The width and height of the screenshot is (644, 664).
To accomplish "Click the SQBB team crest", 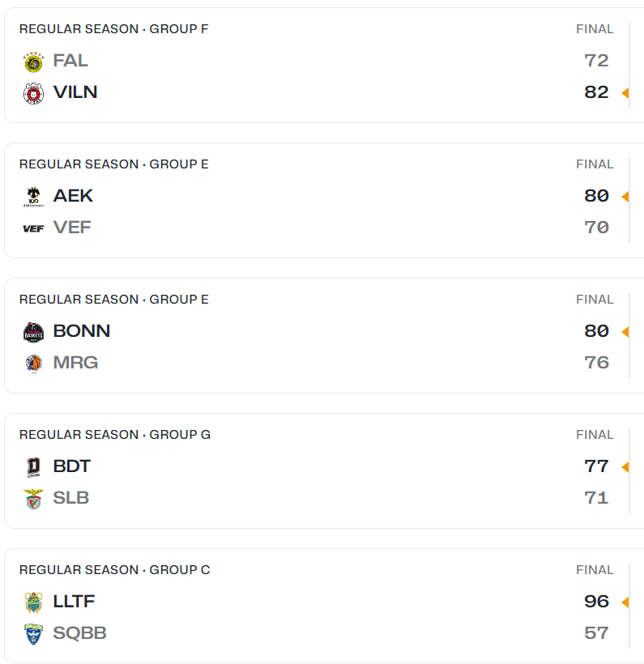I will (x=33, y=634).
